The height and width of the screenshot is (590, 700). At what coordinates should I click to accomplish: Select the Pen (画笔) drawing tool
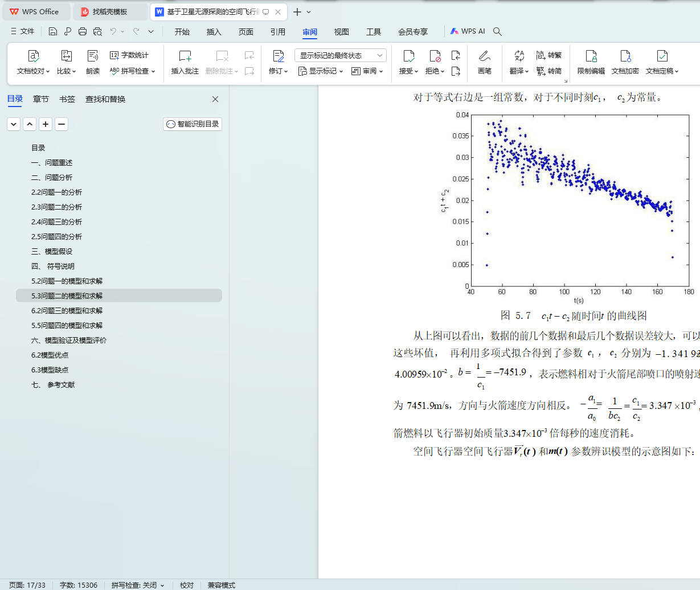pos(484,56)
